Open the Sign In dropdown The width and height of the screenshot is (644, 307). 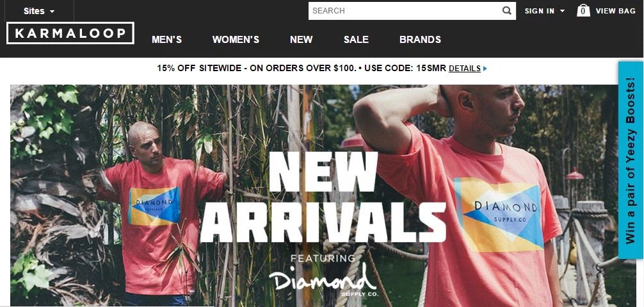(x=545, y=11)
